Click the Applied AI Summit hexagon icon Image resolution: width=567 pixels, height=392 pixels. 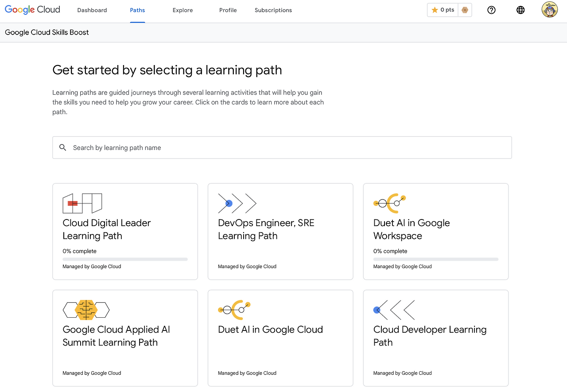(86, 310)
